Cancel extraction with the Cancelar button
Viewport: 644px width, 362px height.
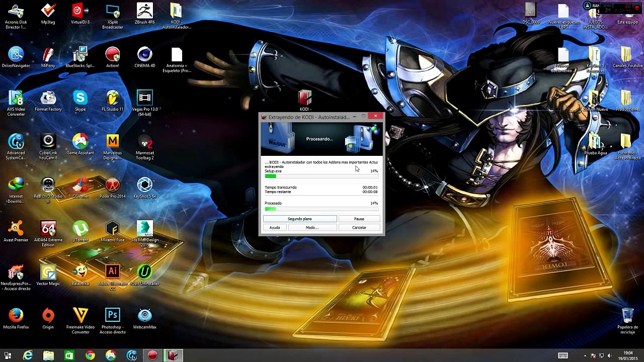[x=359, y=228]
